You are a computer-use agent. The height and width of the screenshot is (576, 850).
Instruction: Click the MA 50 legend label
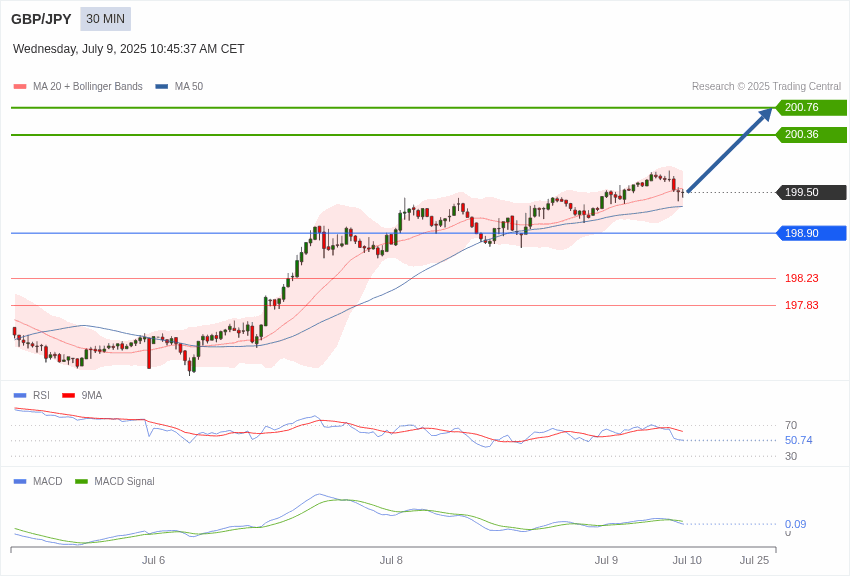click(x=189, y=86)
